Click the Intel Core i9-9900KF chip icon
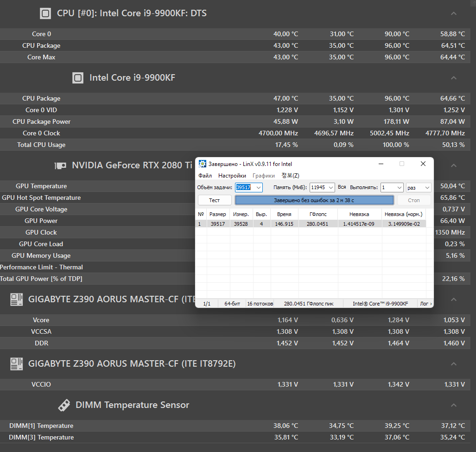Image resolution: width=476 pixels, height=452 pixels. 78,78
